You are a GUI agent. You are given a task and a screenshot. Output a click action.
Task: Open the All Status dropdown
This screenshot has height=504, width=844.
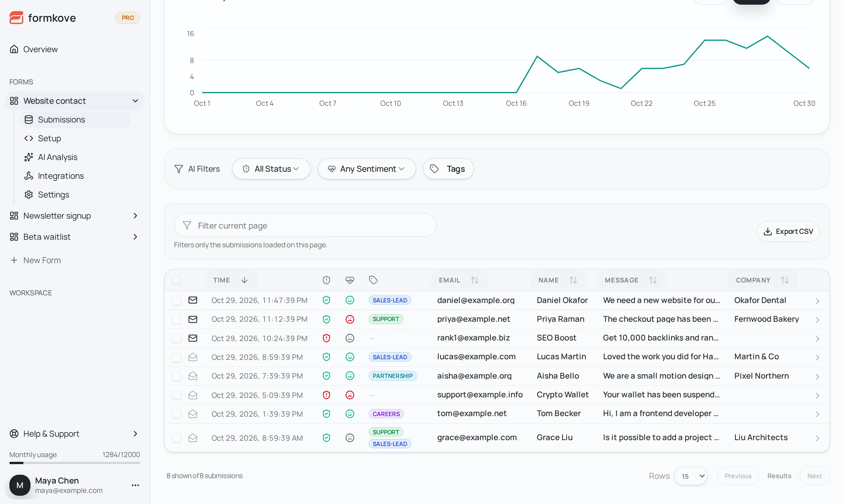pyautogui.click(x=271, y=169)
